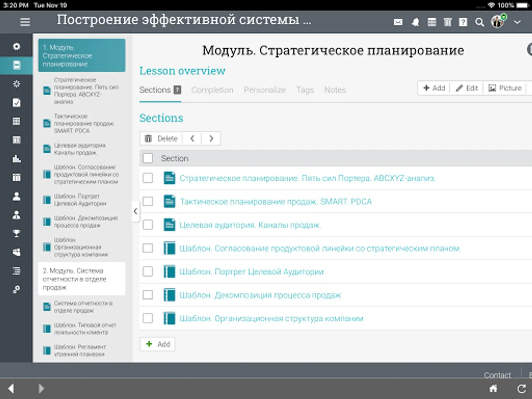Open the calendar grid icon in header
This screenshot has width=532, height=399.
pyautogui.click(x=431, y=22)
